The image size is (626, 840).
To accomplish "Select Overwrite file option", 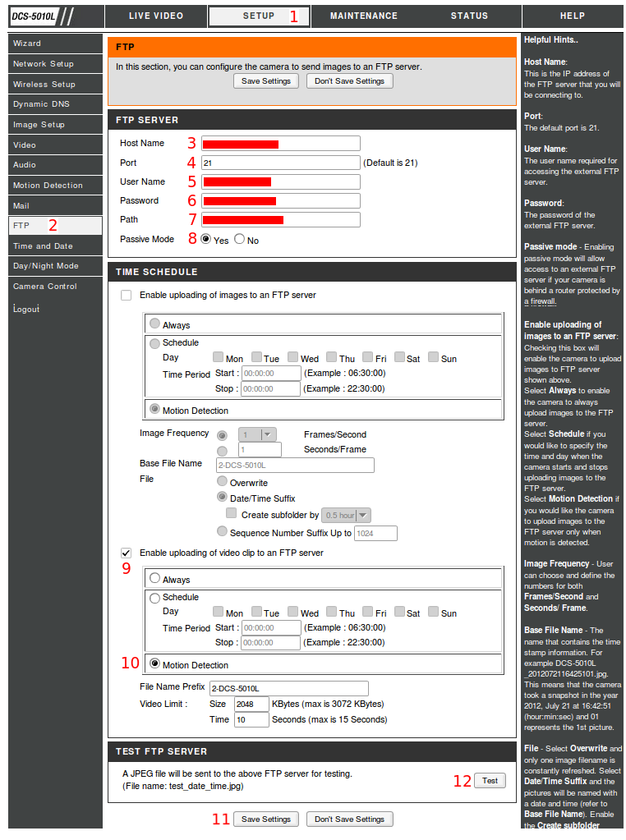I will coord(222,481).
